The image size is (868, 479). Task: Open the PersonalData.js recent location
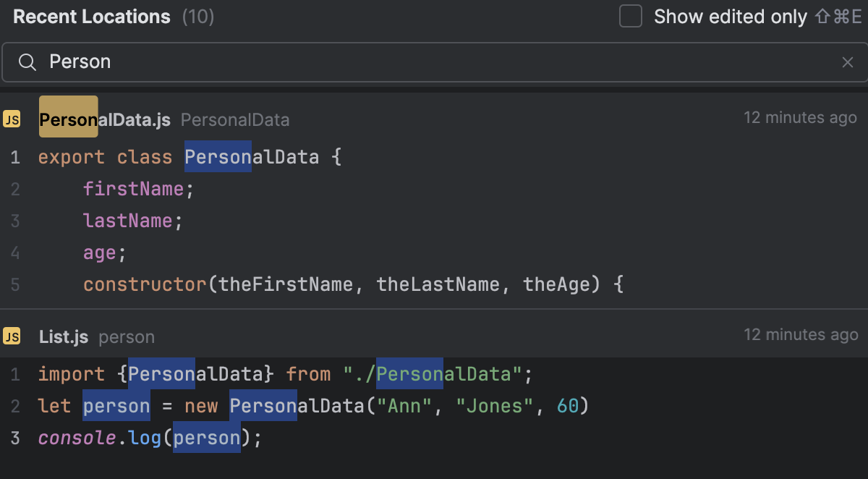105,119
